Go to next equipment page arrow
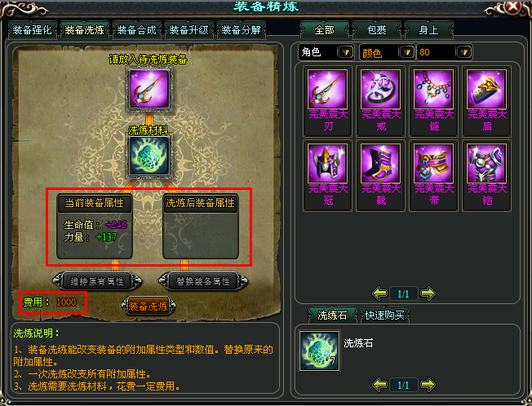 click(x=428, y=293)
